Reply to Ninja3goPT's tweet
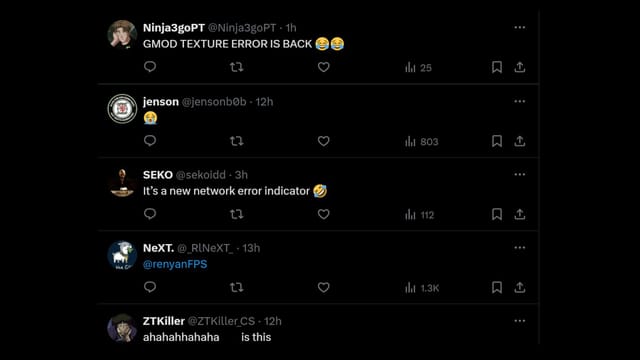The width and height of the screenshot is (640, 360). [150, 67]
